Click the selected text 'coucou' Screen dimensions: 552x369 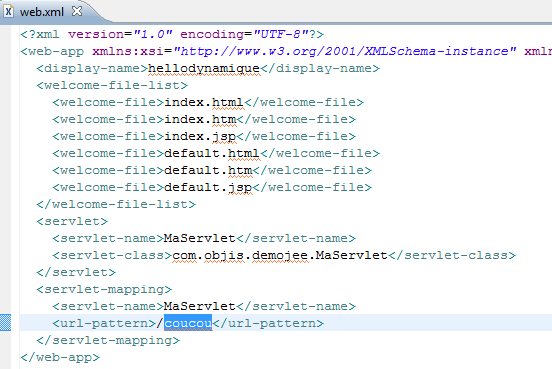(x=188, y=323)
